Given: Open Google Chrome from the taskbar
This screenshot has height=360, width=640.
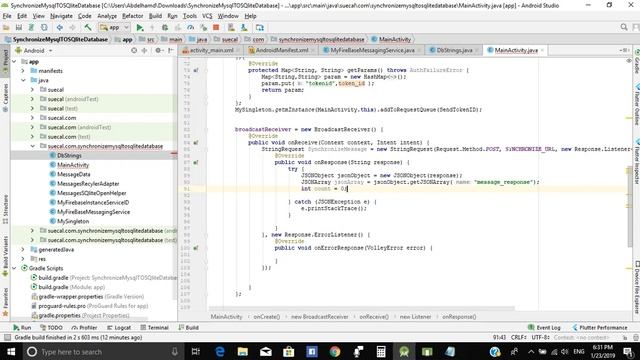Looking at the screenshot, I should tap(335, 351).
